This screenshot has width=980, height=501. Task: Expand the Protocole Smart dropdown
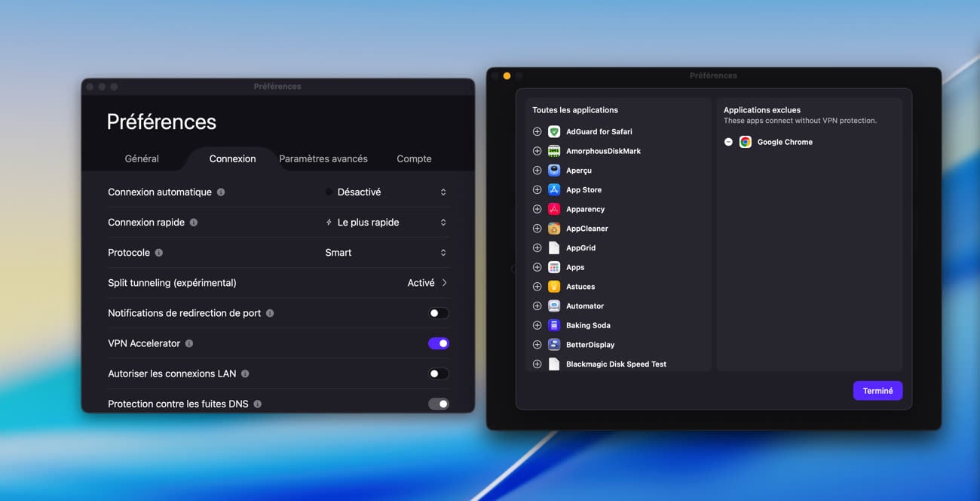[386, 253]
